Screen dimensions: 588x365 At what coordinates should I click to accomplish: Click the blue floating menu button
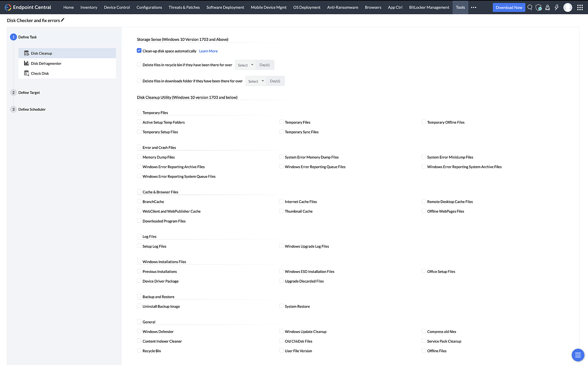point(578,355)
